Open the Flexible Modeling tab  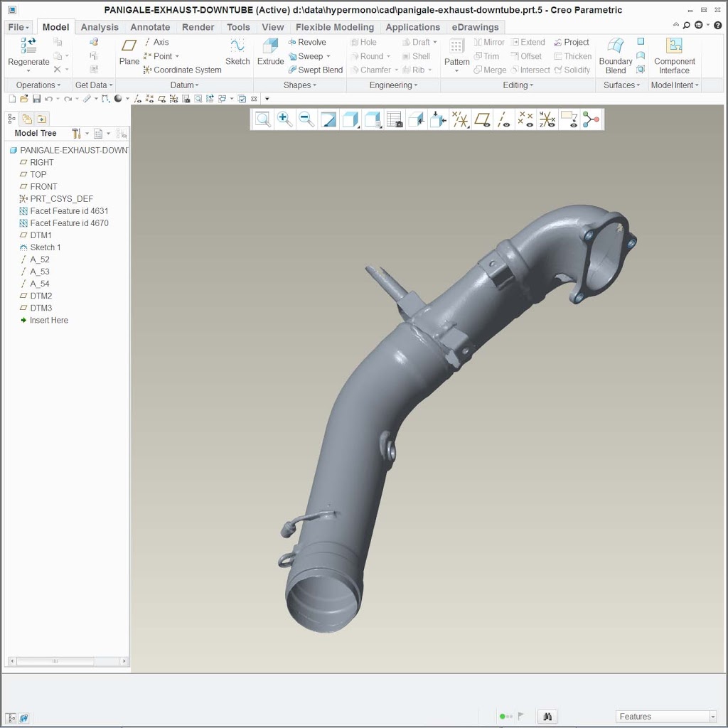point(334,27)
